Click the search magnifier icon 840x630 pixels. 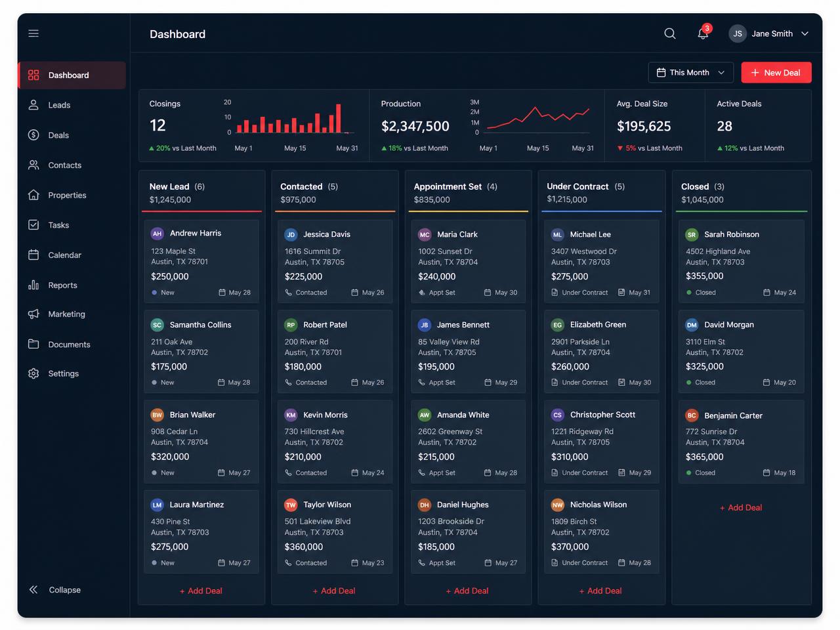(669, 33)
